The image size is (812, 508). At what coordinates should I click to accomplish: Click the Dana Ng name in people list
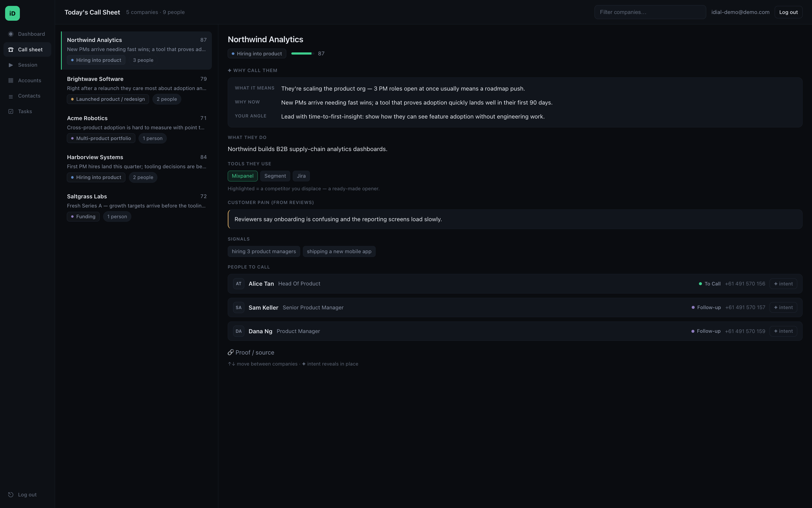pos(260,331)
